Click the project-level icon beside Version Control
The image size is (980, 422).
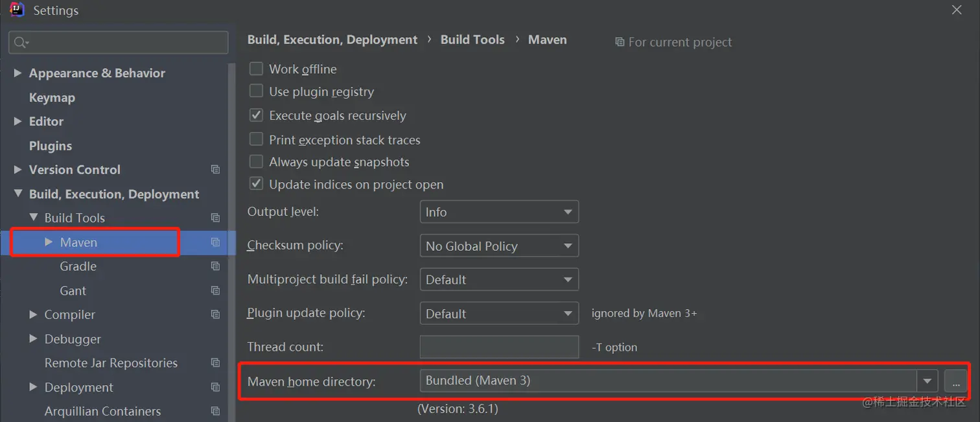pyautogui.click(x=215, y=170)
